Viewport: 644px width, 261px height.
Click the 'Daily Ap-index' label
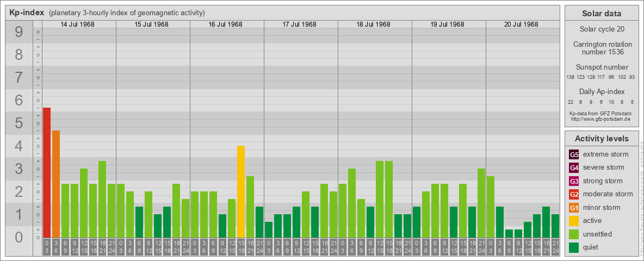point(602,91)
